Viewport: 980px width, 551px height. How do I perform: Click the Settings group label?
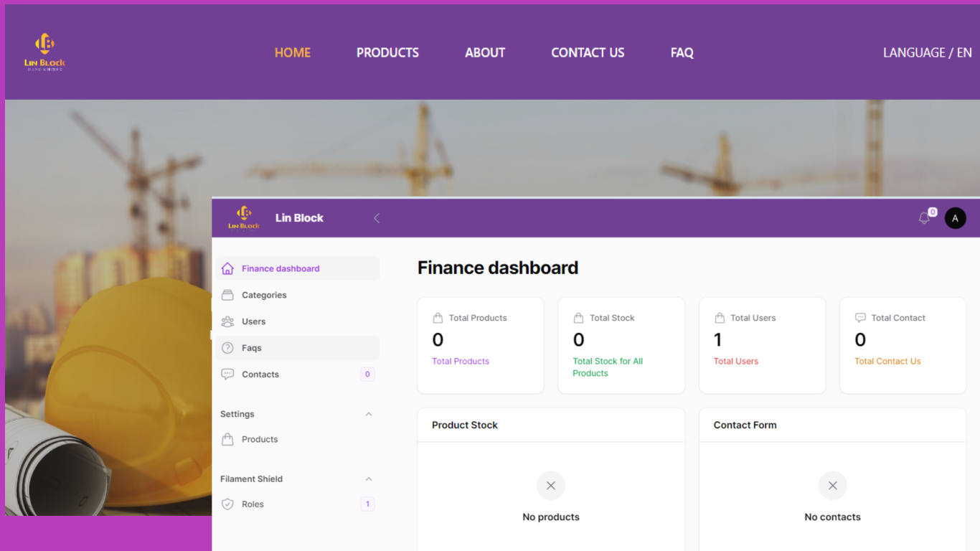tap(237, 414)
